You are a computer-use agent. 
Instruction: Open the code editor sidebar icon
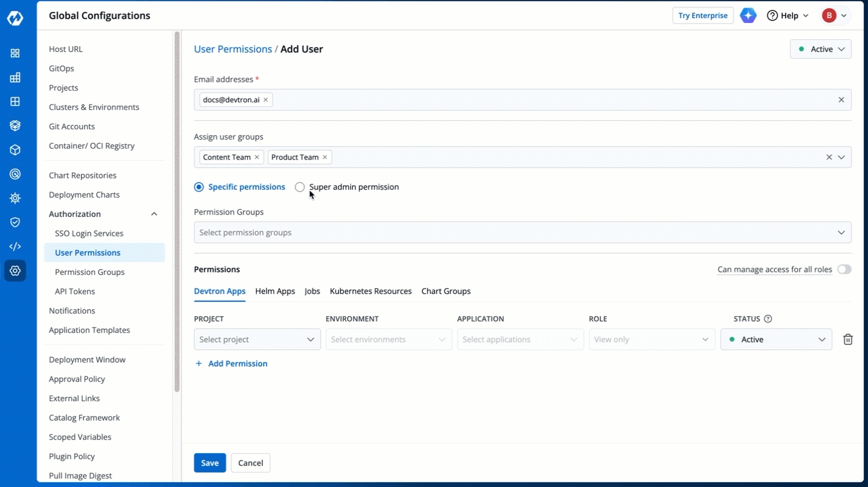click(x=15, y=247)
